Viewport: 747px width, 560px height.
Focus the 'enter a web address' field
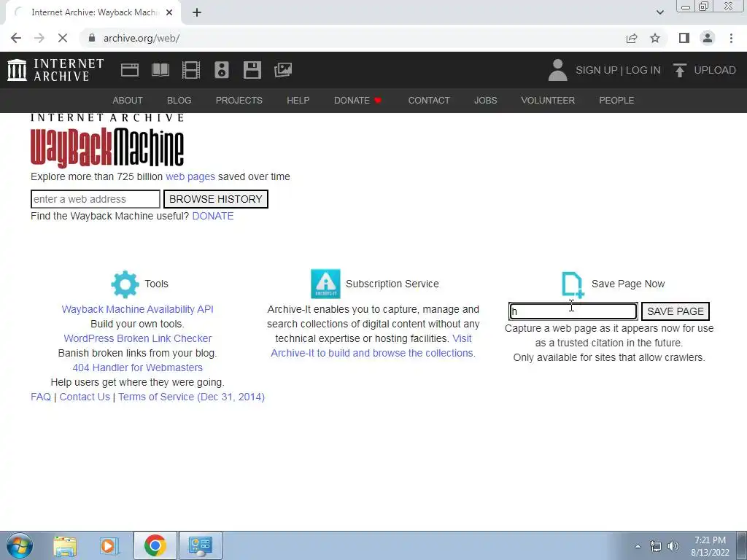[x=96, y=199]
